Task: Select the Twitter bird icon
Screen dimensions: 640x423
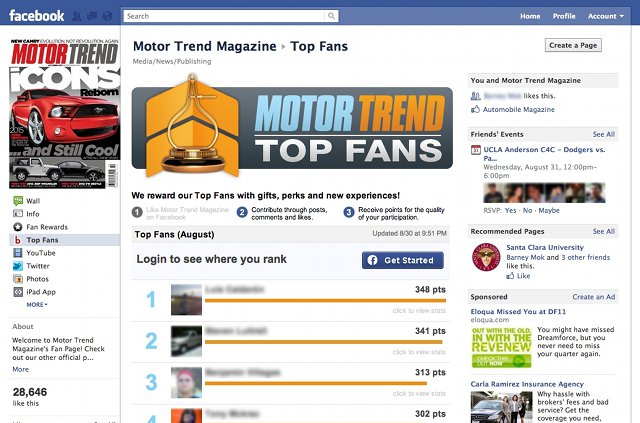Action: (18, 266)
